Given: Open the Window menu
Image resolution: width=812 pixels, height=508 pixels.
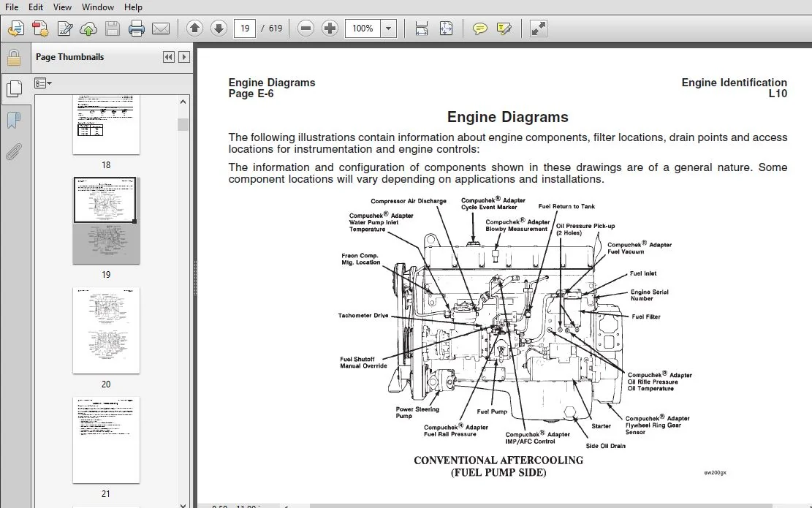Looking at the screenshot, I should click(x=98, y=7).
